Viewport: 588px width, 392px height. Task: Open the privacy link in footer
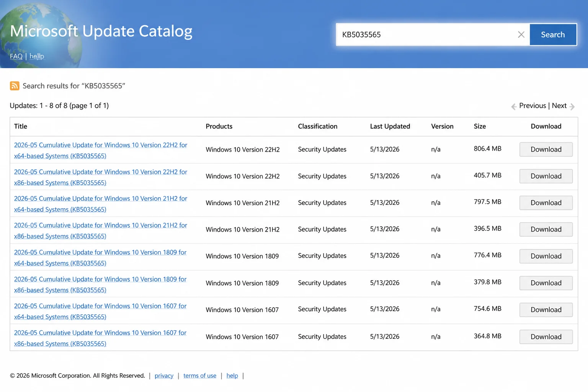(x=164, y=376)
